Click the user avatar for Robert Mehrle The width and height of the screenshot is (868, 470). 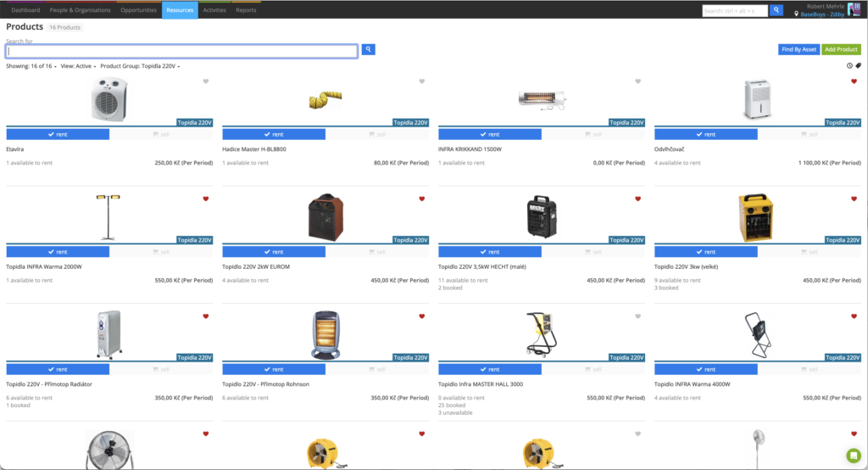coord(854,9)
